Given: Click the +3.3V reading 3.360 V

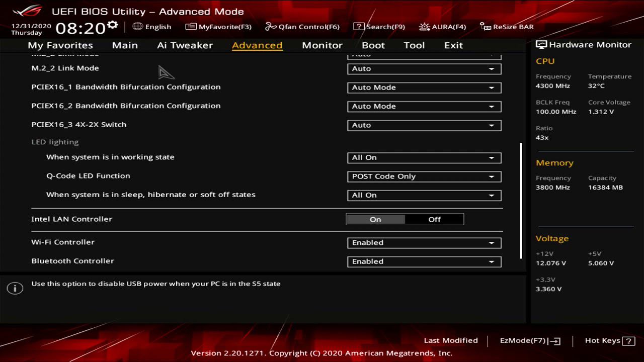Looking at the screenshot, I should pyautogui.click(x=549, y=289).
